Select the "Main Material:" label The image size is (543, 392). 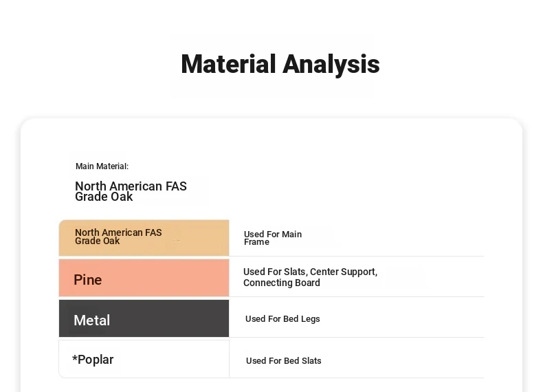tap(102, 166)
